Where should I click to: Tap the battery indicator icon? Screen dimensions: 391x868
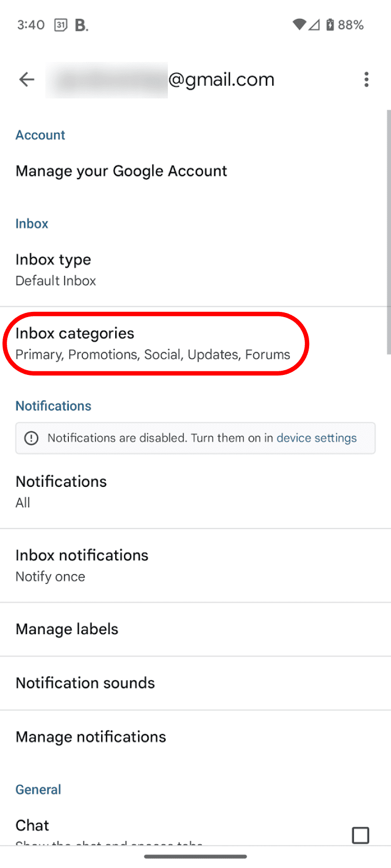(x=330, y=24)
